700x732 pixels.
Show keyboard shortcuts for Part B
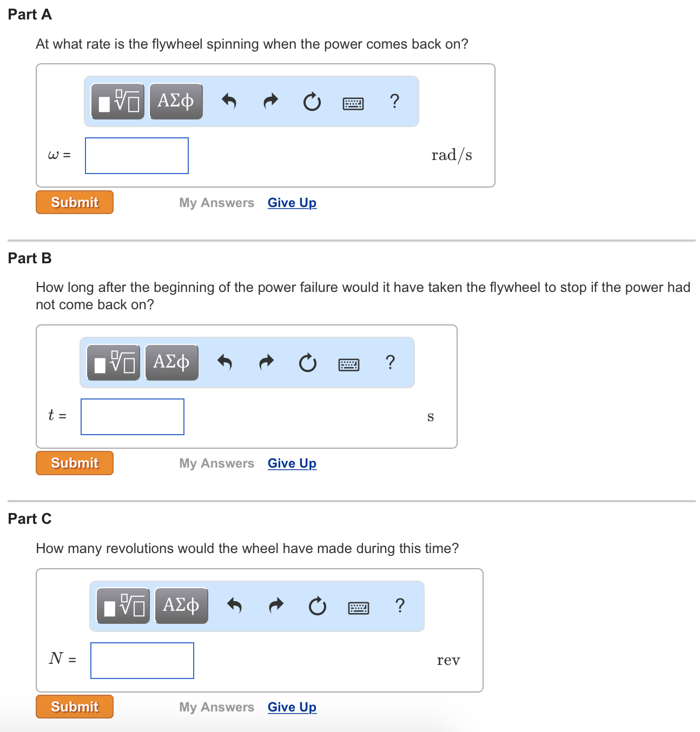(x=348, y=365)
